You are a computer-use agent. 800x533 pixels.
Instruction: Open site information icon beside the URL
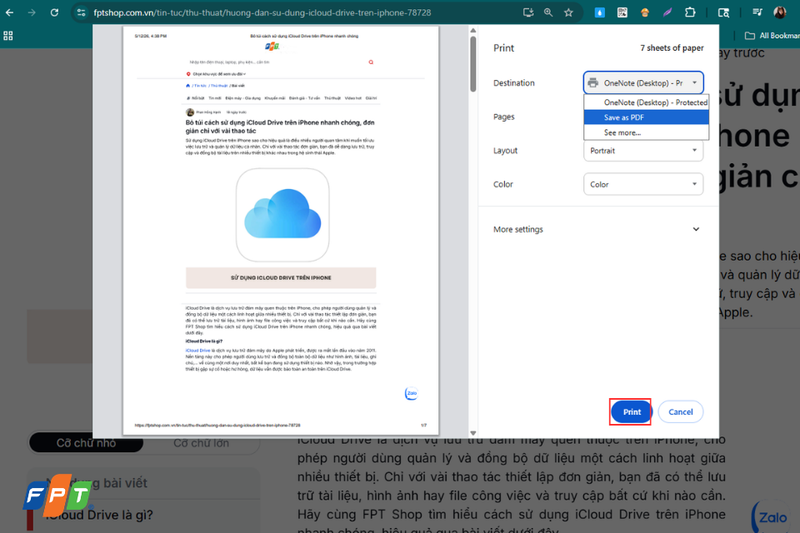81,13
